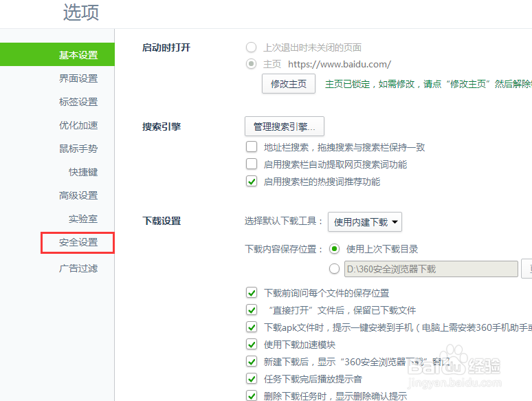Uncheck 下载前询问每个文件的保存位置
Viewport: 532px width, 401px height.
(x=252, y=293)
